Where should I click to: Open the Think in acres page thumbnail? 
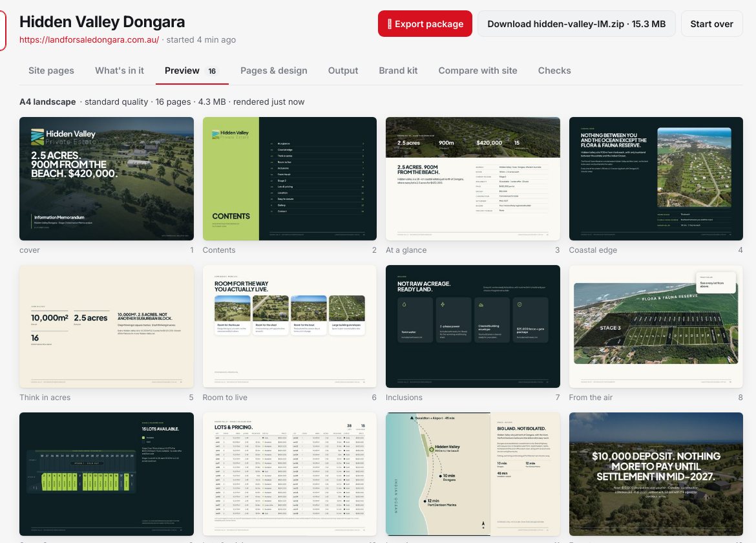(107, 326)
